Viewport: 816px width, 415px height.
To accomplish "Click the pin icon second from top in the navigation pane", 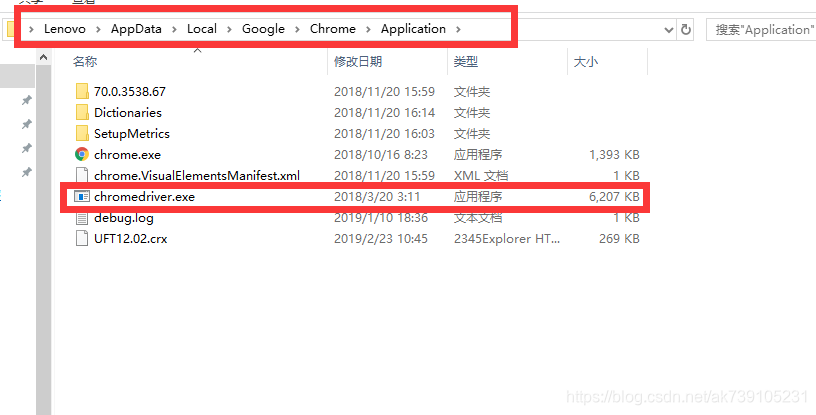I will click(26, 124).
